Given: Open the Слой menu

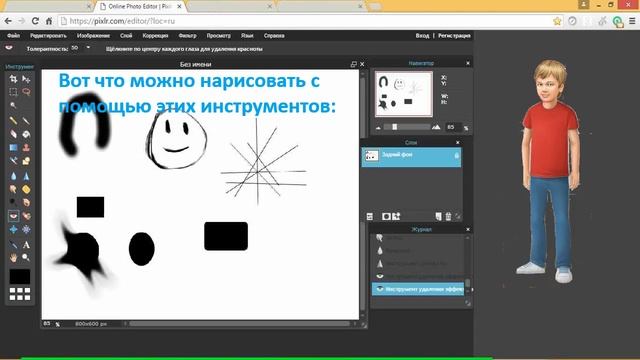Looking at the screenshot, I should (126, 36).
